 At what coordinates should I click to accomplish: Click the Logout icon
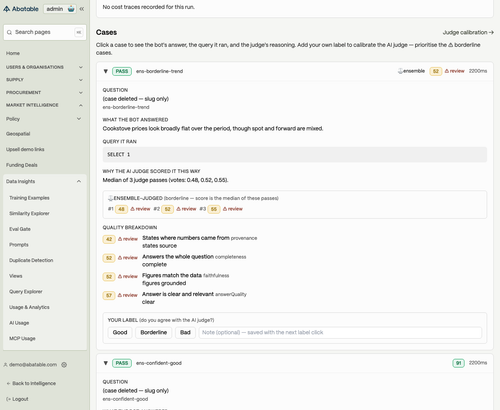[8, 399]
